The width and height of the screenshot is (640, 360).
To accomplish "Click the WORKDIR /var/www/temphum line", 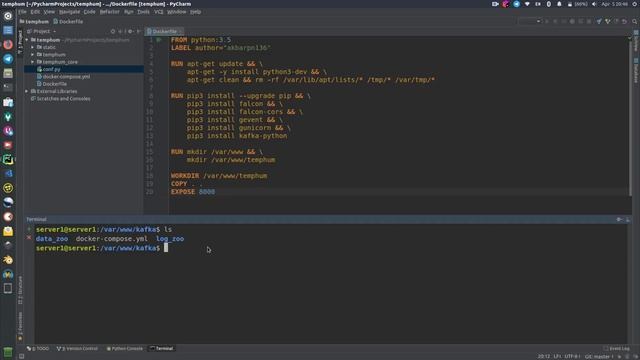I will (x=219, y=176).
